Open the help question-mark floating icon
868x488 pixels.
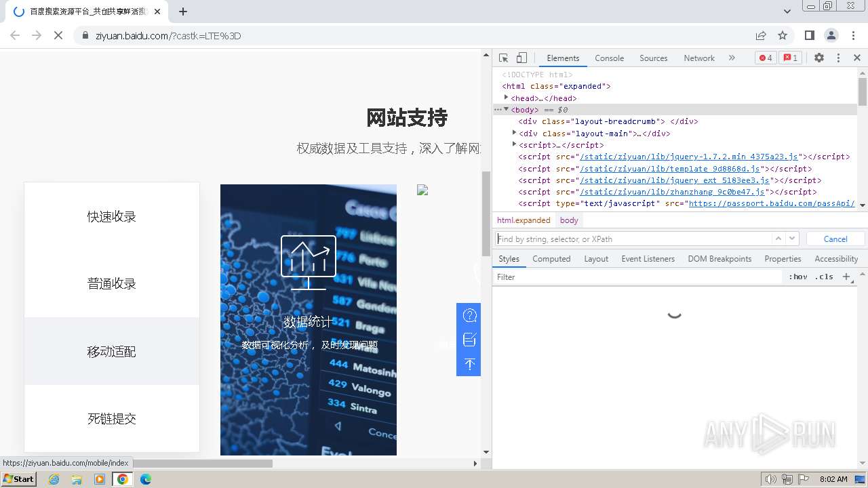click(x=469, y=315)
